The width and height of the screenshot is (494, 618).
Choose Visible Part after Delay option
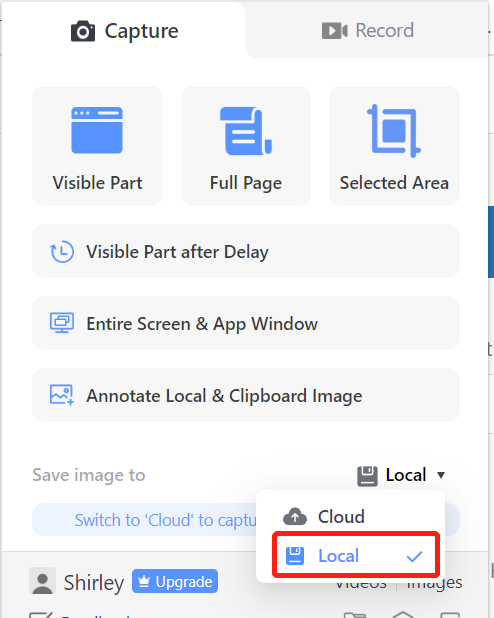tap(246, 251)
